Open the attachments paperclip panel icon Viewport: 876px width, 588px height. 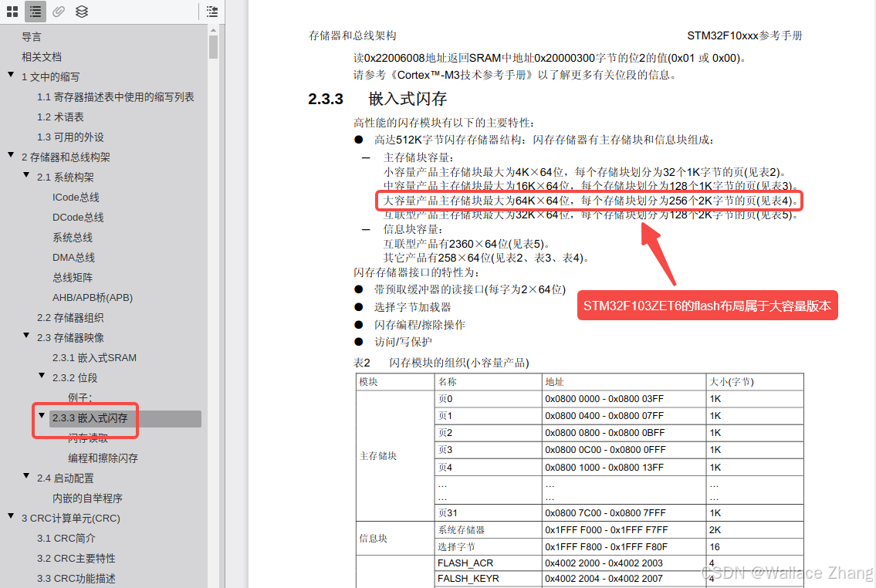coord(59,11)
